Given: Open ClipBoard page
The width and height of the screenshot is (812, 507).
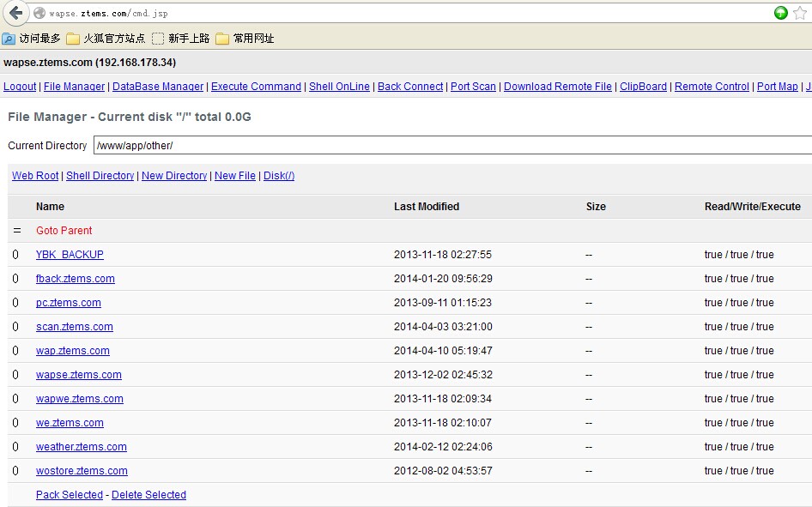Looking at the screenshot, I should 643,87.
